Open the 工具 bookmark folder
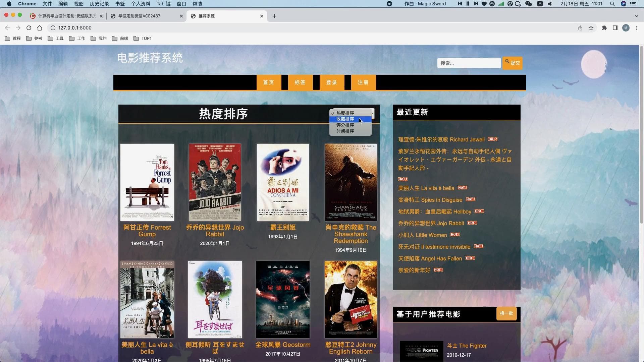Image resolution: width=644 pixels, height=362 pixels. (x=56, y=39)
